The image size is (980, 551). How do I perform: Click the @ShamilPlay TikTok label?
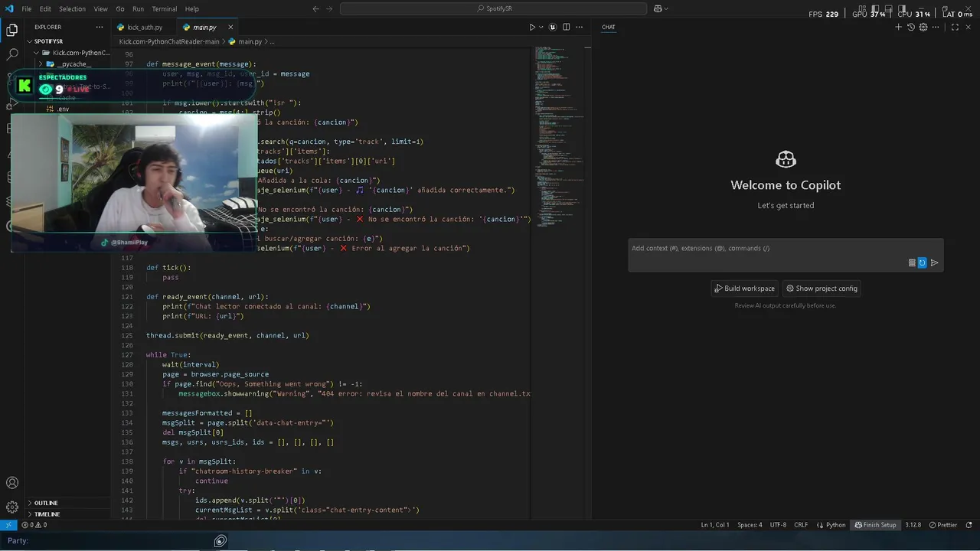(125, 242)
